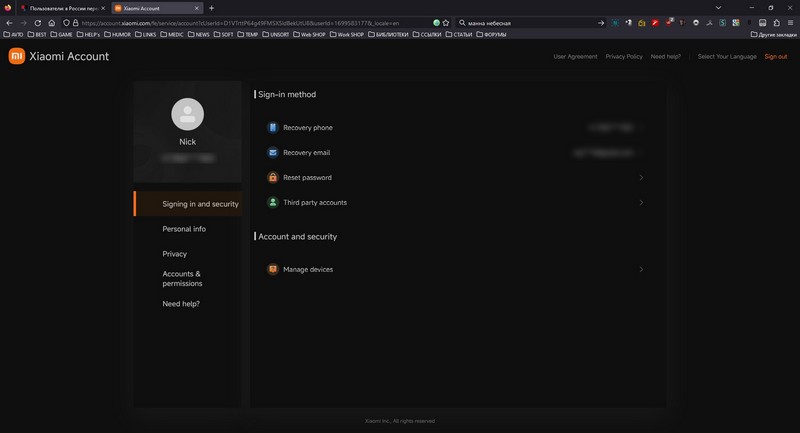Click the Recovery email envelope icon
The height and width of the screenshot is (433, 800).
272,152
